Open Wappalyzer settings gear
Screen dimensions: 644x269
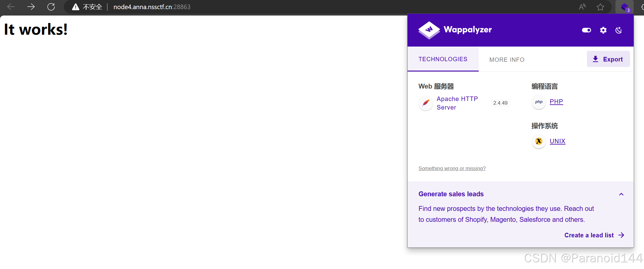coord(603,30)
